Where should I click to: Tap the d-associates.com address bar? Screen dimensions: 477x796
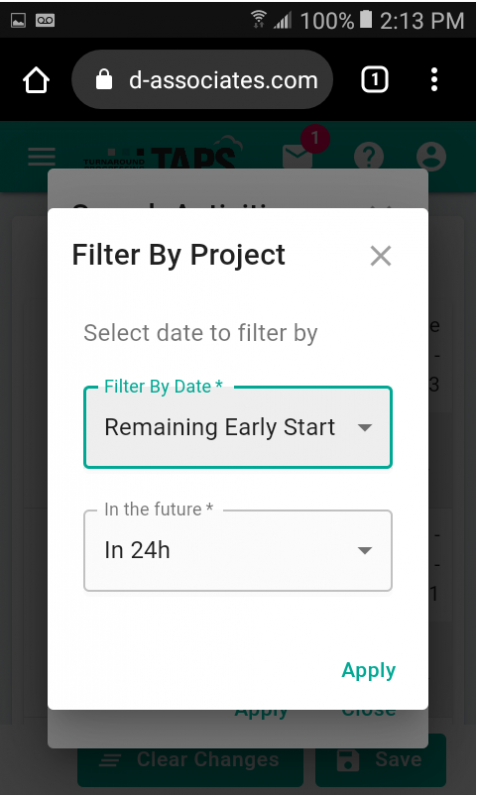coord(202,80)
